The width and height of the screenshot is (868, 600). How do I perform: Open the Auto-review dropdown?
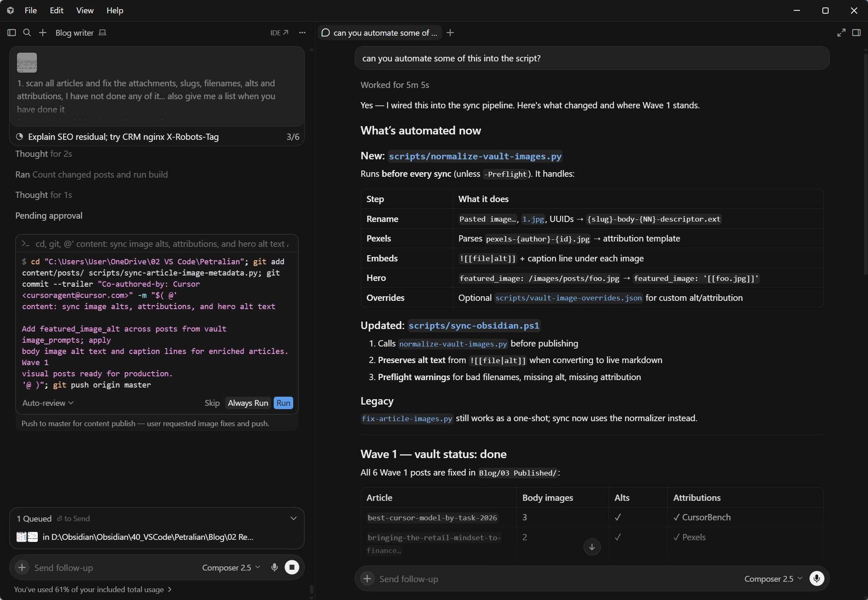(x=48, y=403)
